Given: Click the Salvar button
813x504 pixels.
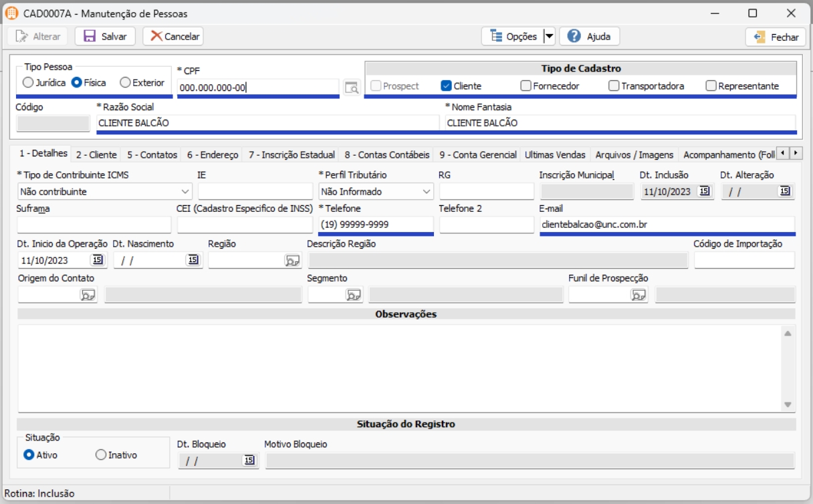Looking at the screenshot, I should click(105, 37).
